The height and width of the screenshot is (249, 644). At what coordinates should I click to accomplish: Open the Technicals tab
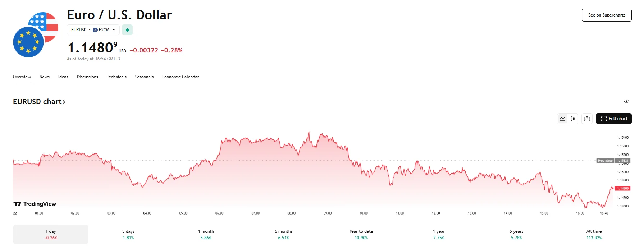point(117,77)
